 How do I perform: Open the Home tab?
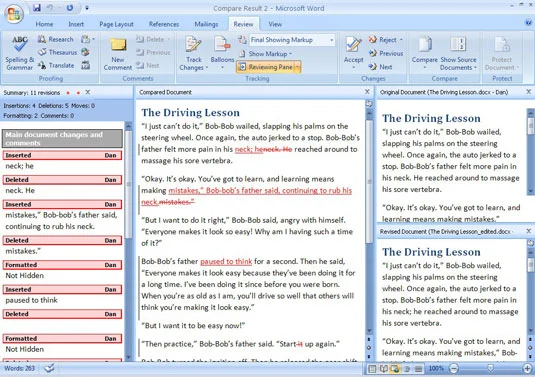pos(44,24)
